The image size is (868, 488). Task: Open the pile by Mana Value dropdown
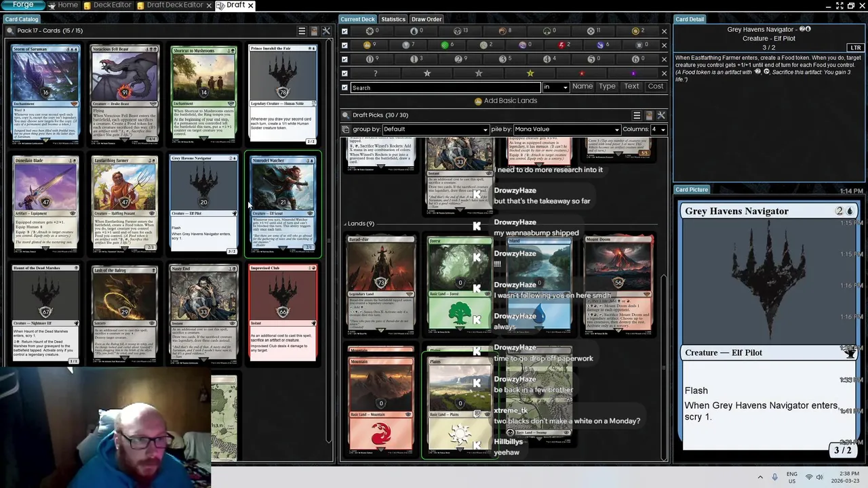click(566, 129)
